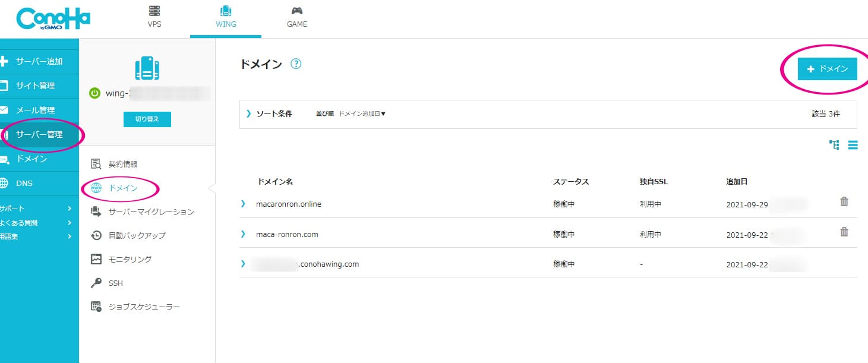Image resolution: width=868 pixels, height=363 pixels.
Task: Click 稼働中 in the maca-ronron.com row
Action: [x=564, y=234]
